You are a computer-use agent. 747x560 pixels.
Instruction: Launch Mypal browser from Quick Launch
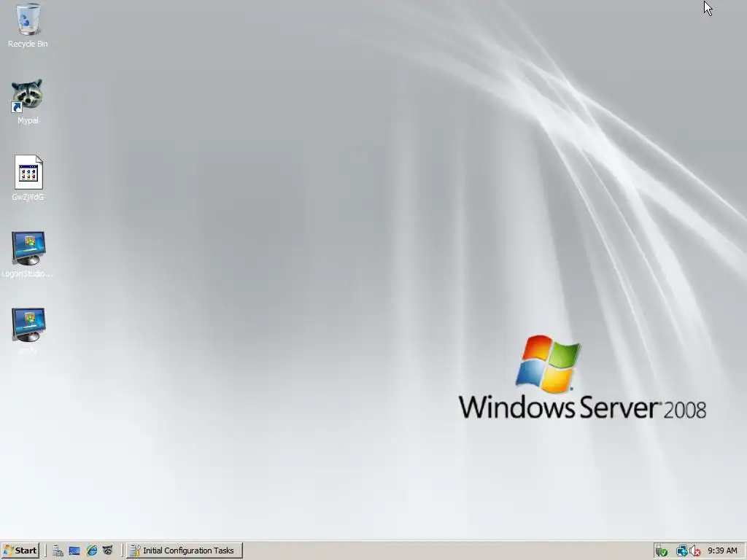click(108, 551)
